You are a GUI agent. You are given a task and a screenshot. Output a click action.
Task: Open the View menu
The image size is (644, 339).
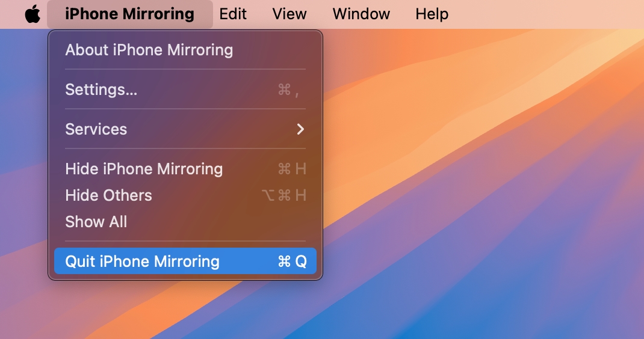pos(289,14)
